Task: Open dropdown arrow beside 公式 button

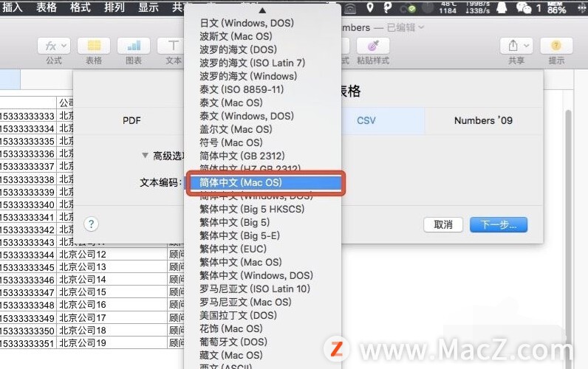Action: [x=64, y=46]
